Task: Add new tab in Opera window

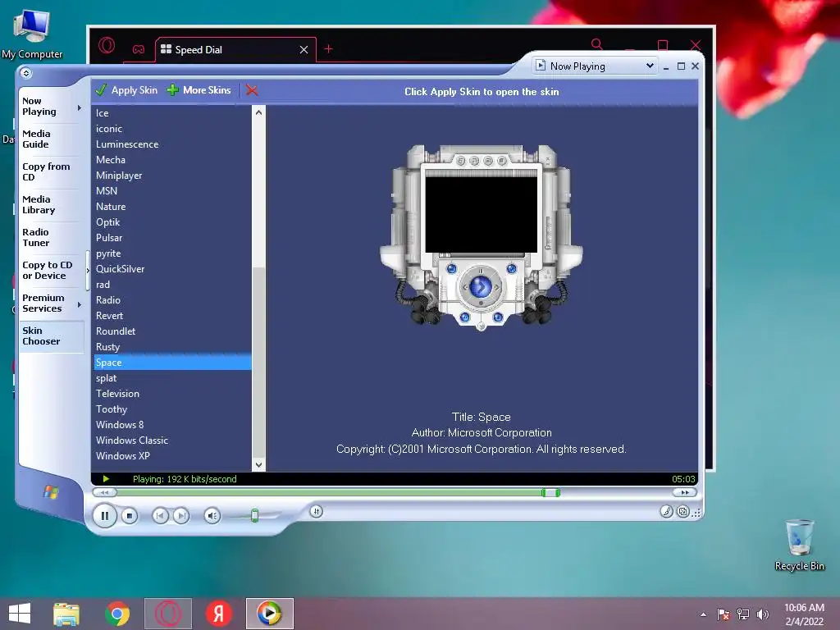Action: tap(328, 48)
